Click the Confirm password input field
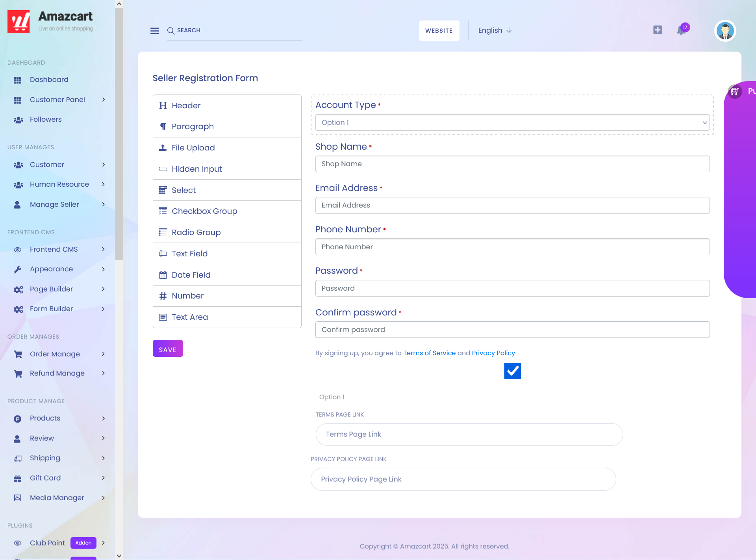This screenshot has width=756, height=560. (x=512, y=330)
